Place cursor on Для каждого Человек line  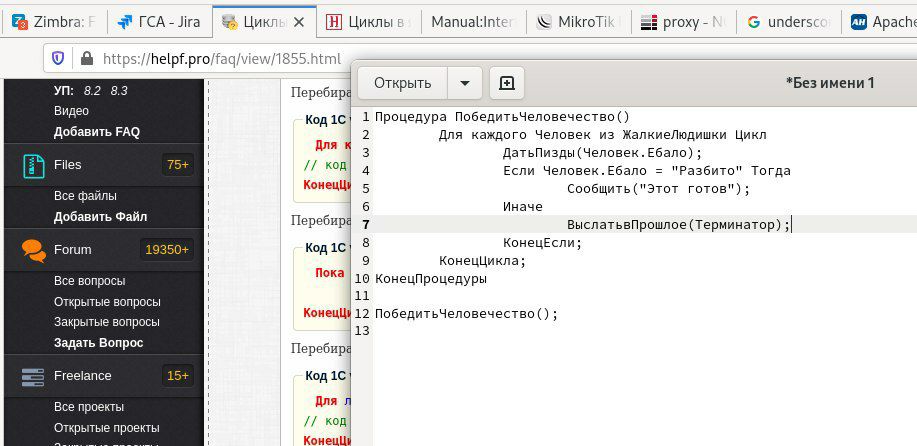pyautogui.click(x=602, y=135)
